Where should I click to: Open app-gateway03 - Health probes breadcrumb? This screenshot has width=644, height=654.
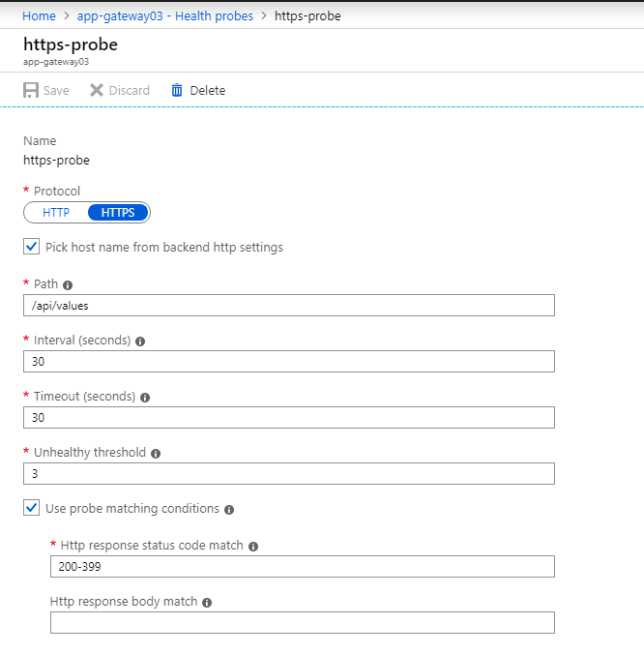pyautogui.click(x=165, y=15)
